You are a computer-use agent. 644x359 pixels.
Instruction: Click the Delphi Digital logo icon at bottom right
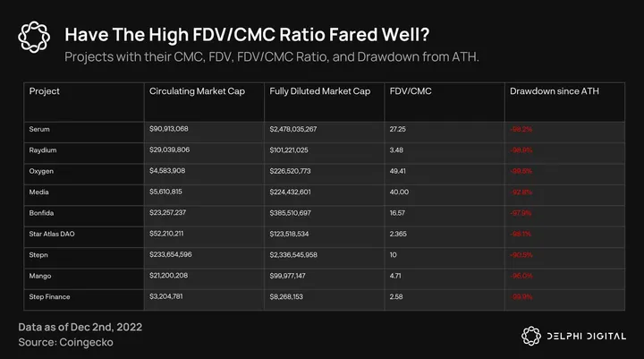(531, 335)
